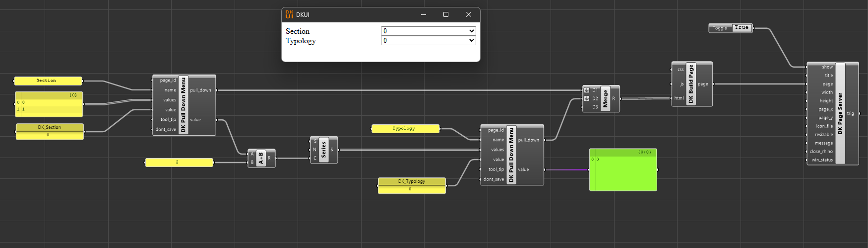Select the Series component node
Screen dimensions: 868x248
point(324,150)
